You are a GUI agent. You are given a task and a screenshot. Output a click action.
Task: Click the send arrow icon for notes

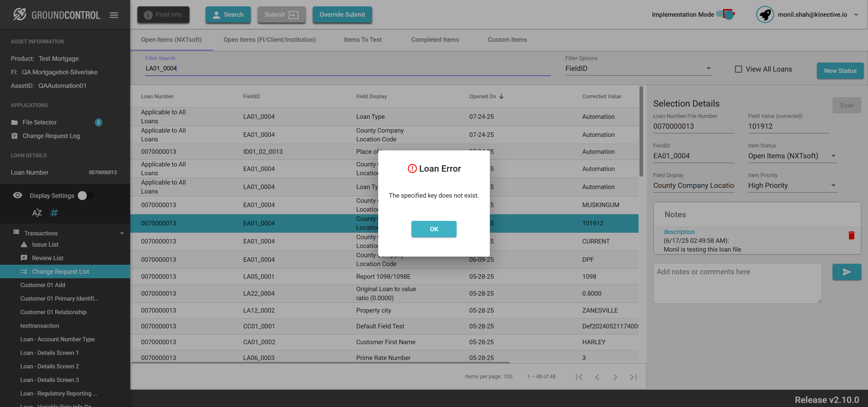846,272
